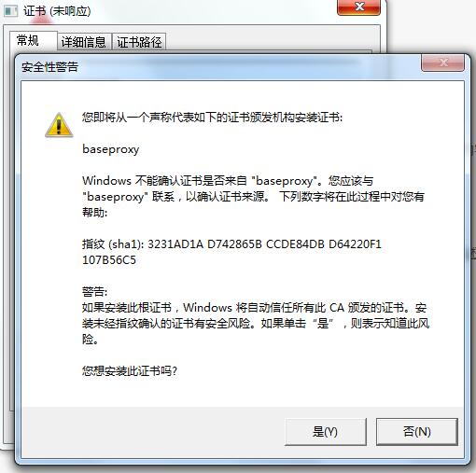This screenshot has height=473, width=476.
Task: Click the standalone baseproxy issuer name
Action: pyautogui.click(x=111, y=149)
